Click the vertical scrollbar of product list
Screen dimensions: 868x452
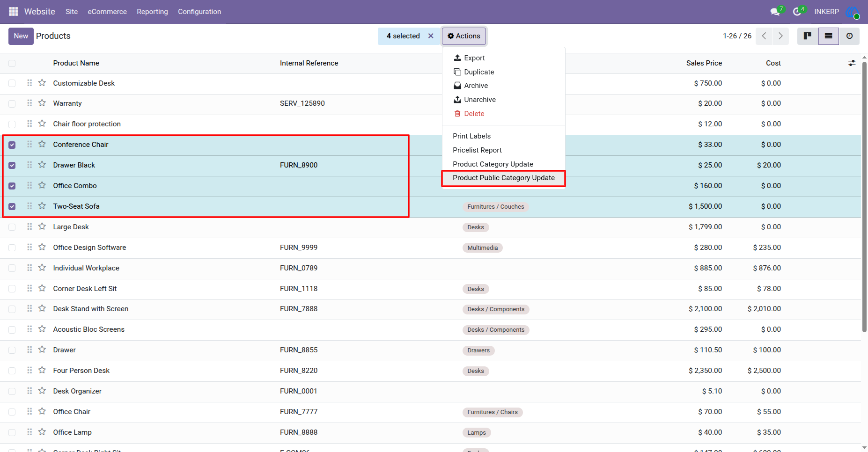pyautogui.click(x=864, y=197)
